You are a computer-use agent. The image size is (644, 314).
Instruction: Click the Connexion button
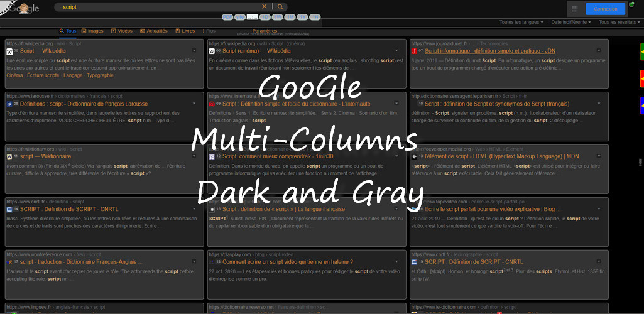606,9
